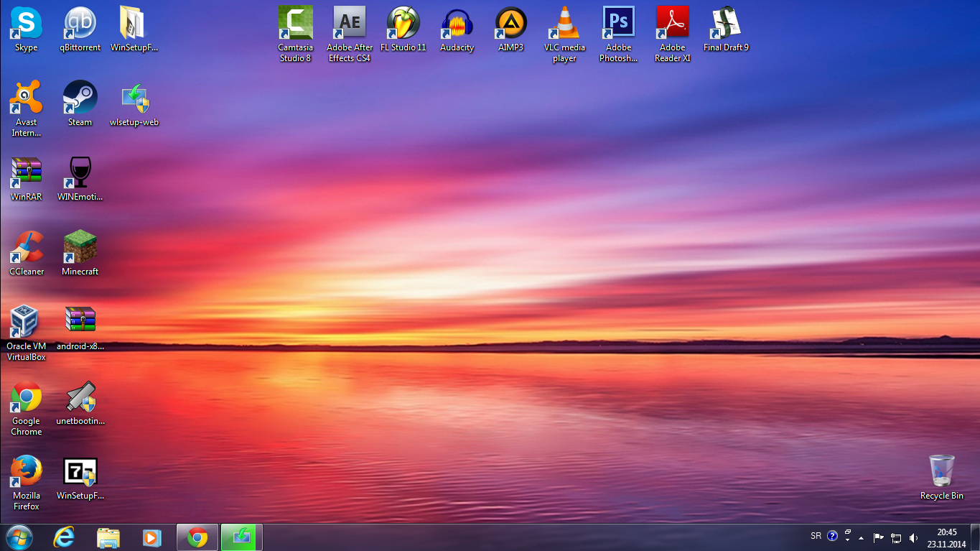The image size is (980, 551).
Task: Click the language bar Help icon
Action: point(833,536)
